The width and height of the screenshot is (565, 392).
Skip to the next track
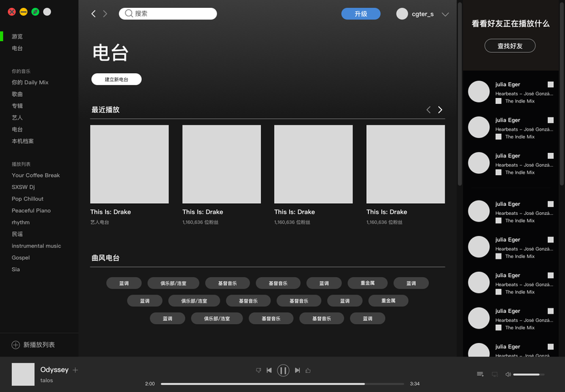[298, 370]
